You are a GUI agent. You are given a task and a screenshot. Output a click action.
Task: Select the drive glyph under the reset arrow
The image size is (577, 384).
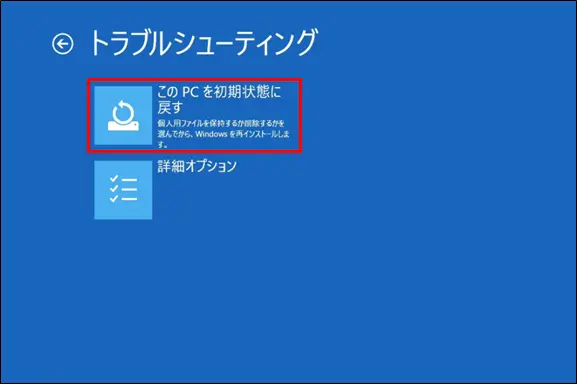123,126
